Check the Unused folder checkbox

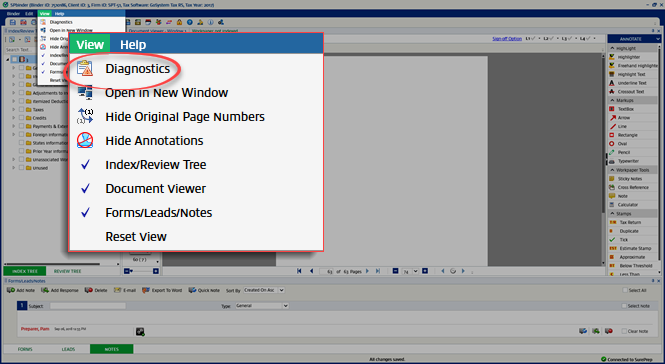(x=21, y=168)
